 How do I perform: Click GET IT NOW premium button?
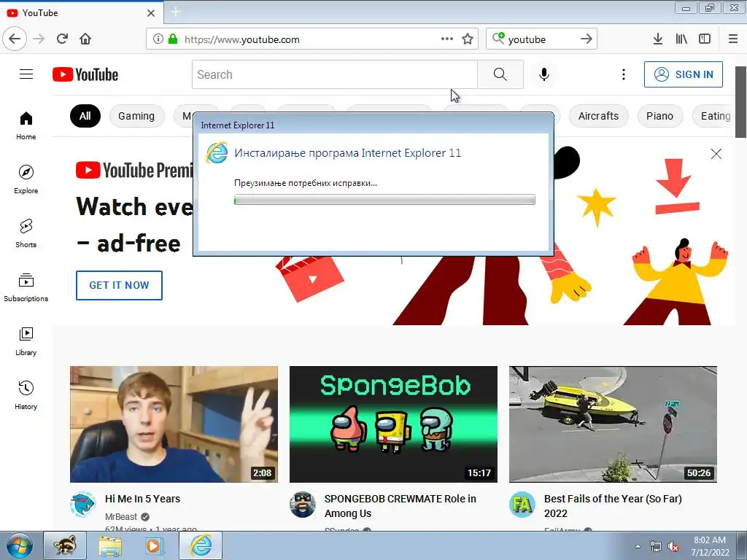(x=119, y=285)
